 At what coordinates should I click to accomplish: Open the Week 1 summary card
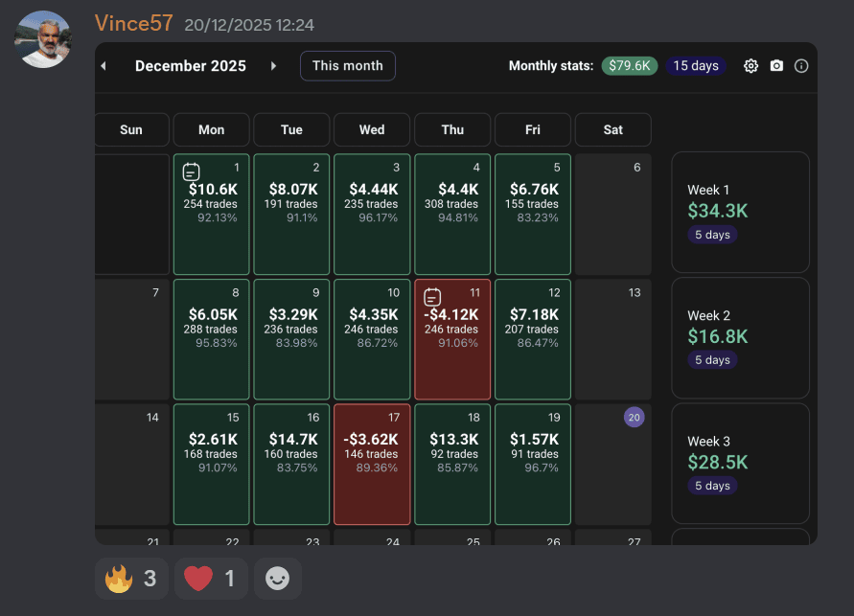pyautogui.click(x=740, y=212)
